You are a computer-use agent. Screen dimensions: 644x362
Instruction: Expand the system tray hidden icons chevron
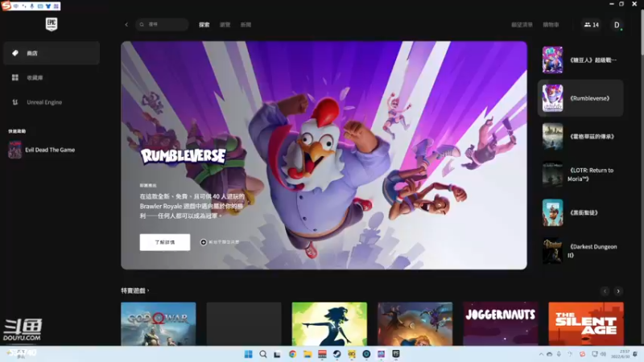(541, 354)
